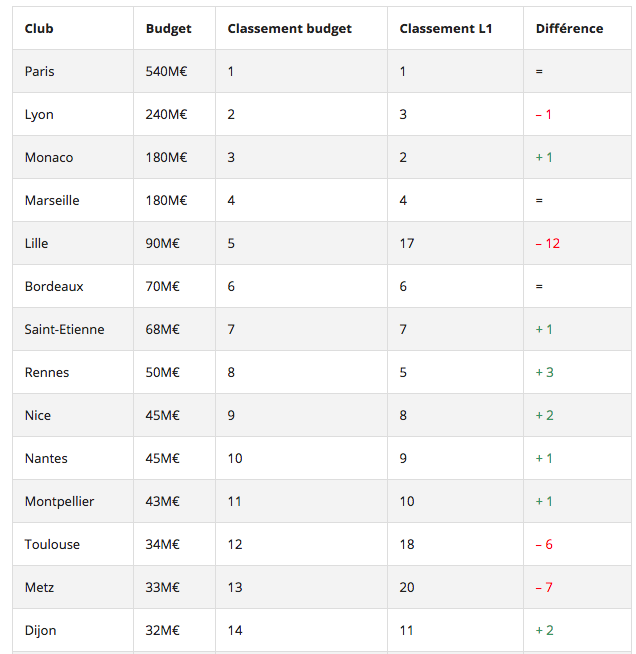Click the Classement L1 column header

[445, 29]
